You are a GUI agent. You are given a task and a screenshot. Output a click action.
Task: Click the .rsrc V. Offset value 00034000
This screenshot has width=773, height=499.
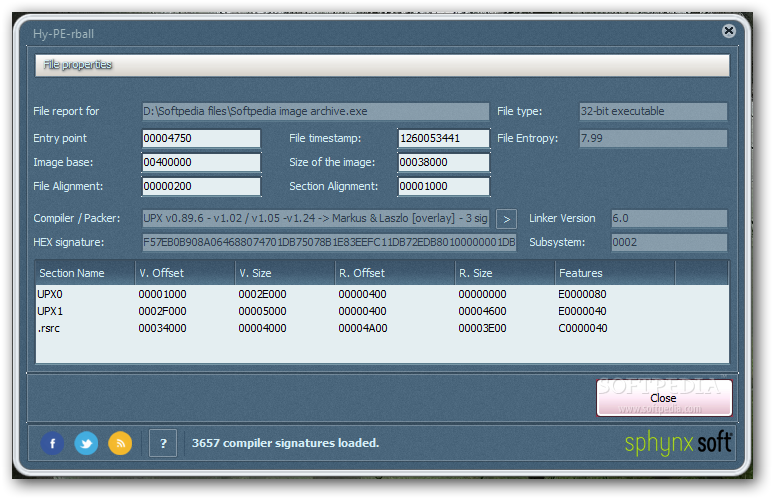[x=162, y=328]
